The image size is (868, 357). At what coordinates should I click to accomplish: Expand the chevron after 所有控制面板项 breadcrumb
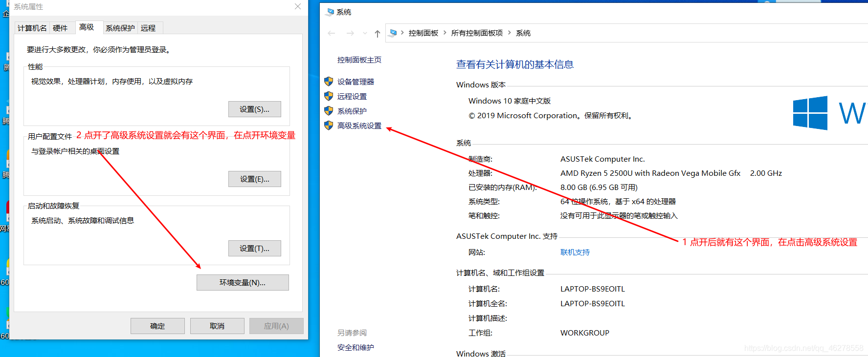point(509,33)
